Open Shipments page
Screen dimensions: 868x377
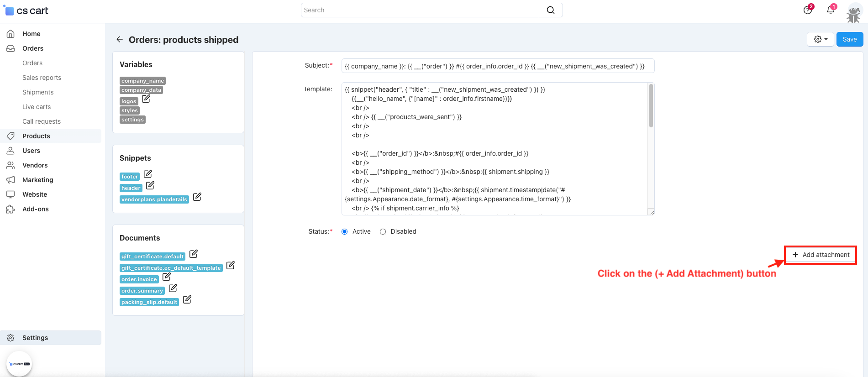(x=38, y=92)
